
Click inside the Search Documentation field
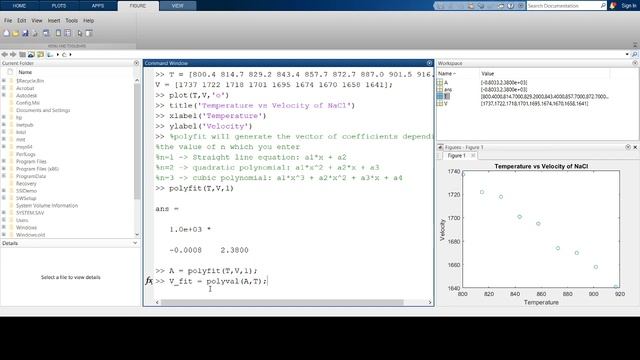pyautogui.click(x=562, y=6)
